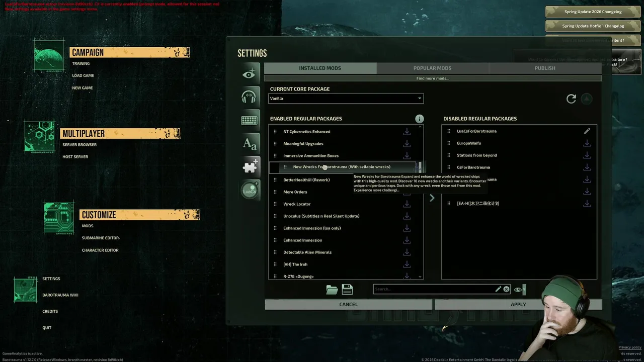Open the Barotrauma Wiki link

point(60,295)
